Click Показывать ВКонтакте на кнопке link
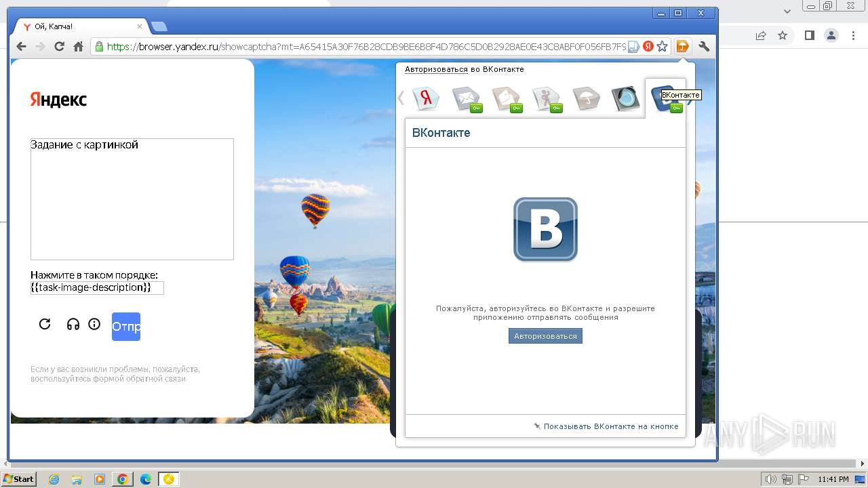The height and width of the screenshot is (488, 868). click(610, 426)
